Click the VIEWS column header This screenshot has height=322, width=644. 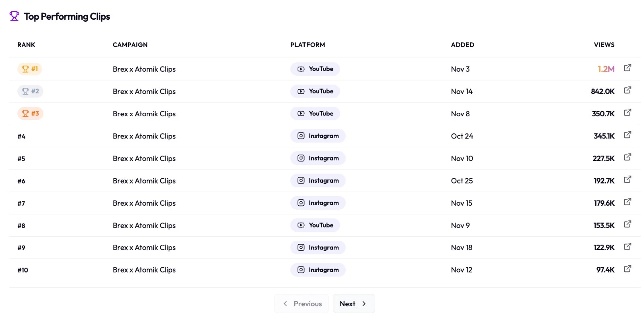pyautogui.click(x=604, y=45)
